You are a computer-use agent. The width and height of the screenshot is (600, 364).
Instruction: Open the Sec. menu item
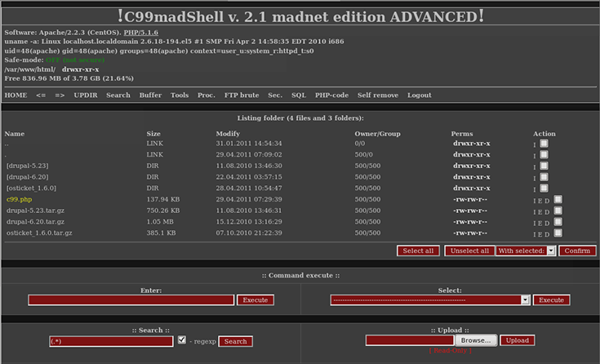click(x=275, y=95)
